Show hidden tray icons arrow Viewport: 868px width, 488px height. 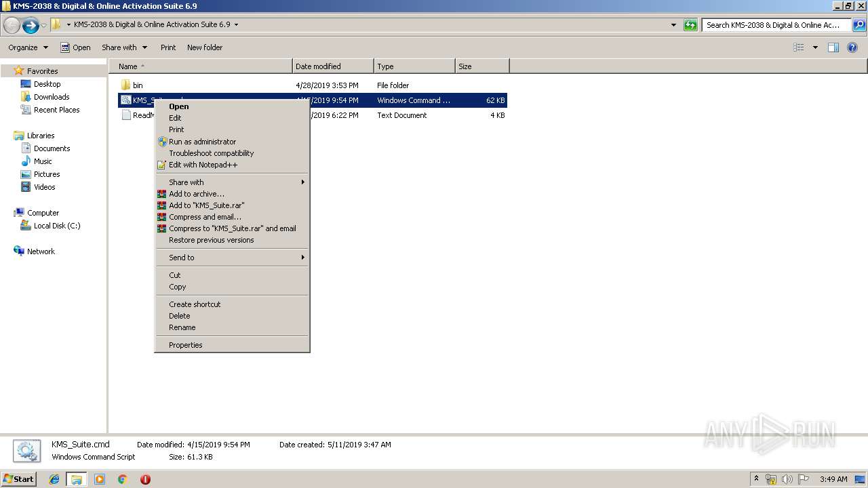coord(757,479)
